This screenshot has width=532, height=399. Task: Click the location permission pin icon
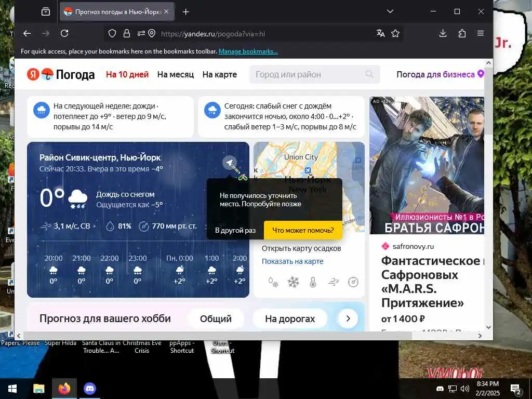[152, 33]
